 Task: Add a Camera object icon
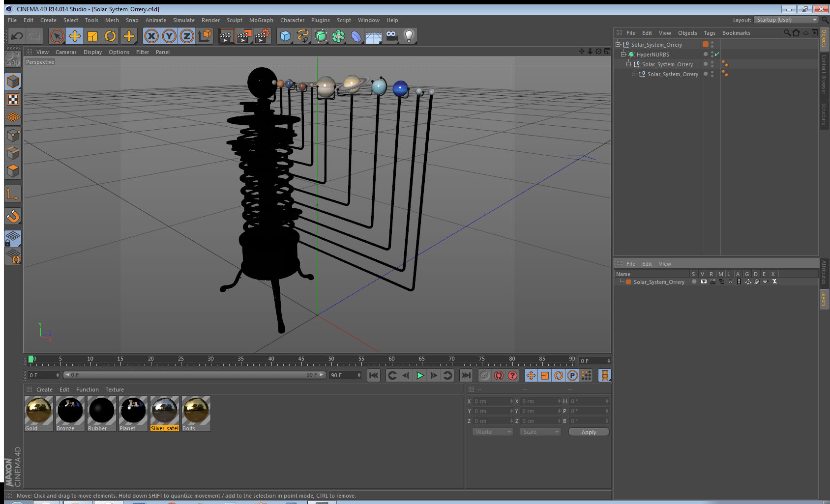[391, 36]
